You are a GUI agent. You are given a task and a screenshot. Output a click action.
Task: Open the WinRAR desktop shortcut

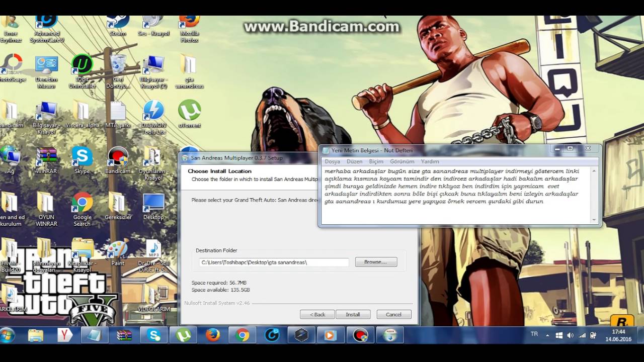(47, 160)
